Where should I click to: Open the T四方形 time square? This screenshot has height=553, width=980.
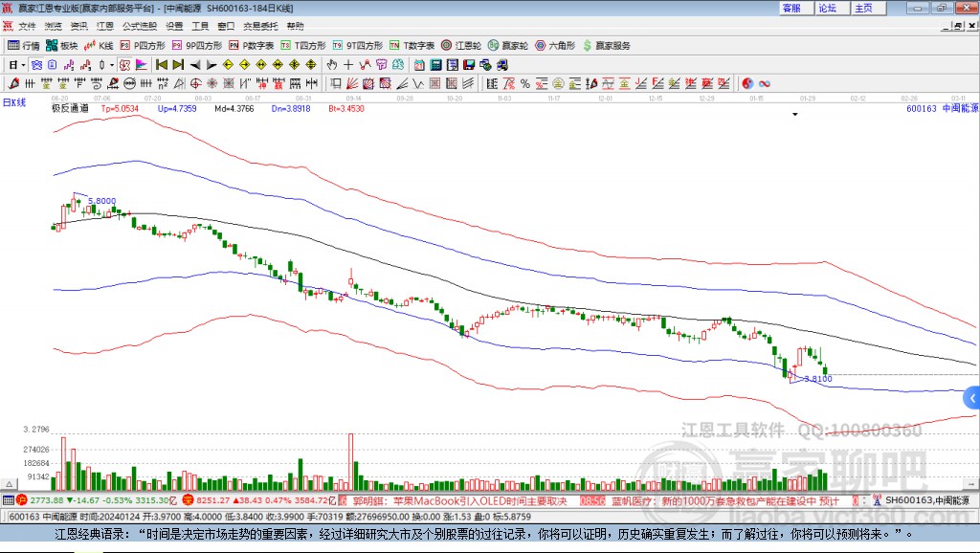point(303,46)
